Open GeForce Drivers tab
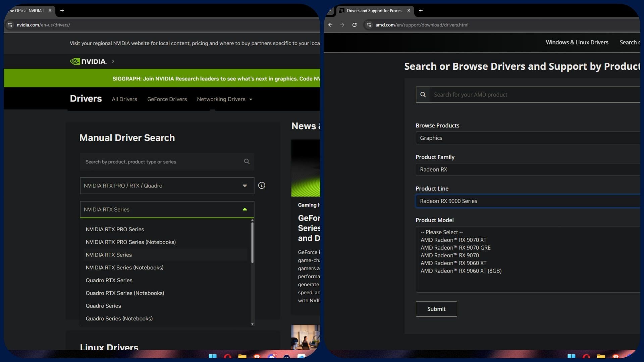The width and height of the screenshot is (644, 362). pyautogui.click(x=167, y=99)
